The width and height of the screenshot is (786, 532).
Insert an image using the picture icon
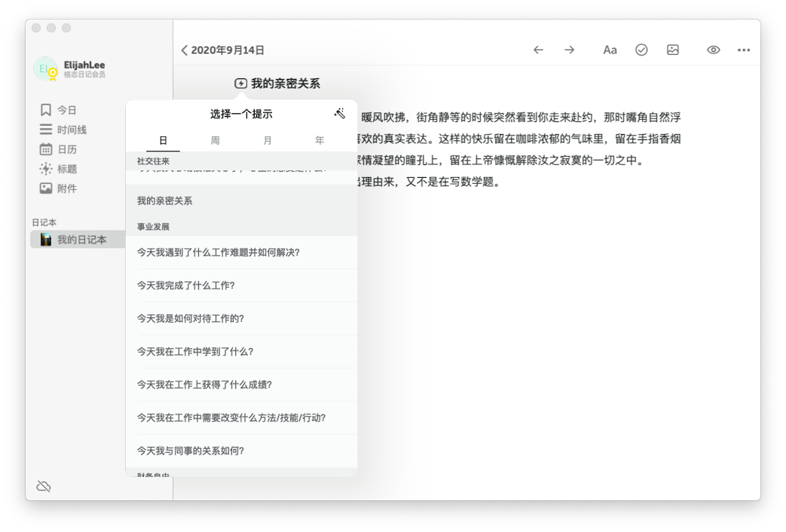click(673, 50)
